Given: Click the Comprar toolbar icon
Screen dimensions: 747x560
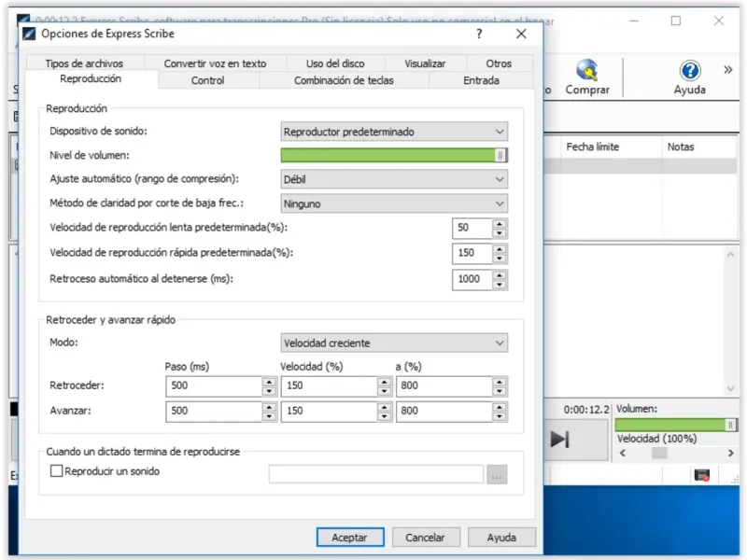Looking at the screenshot, I should coord(587,77).
